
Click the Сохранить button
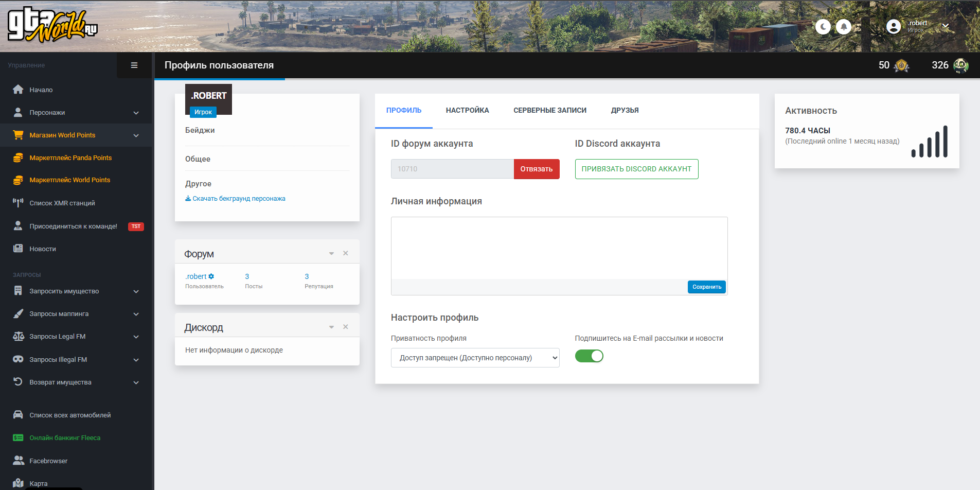[x=706, y=287]
